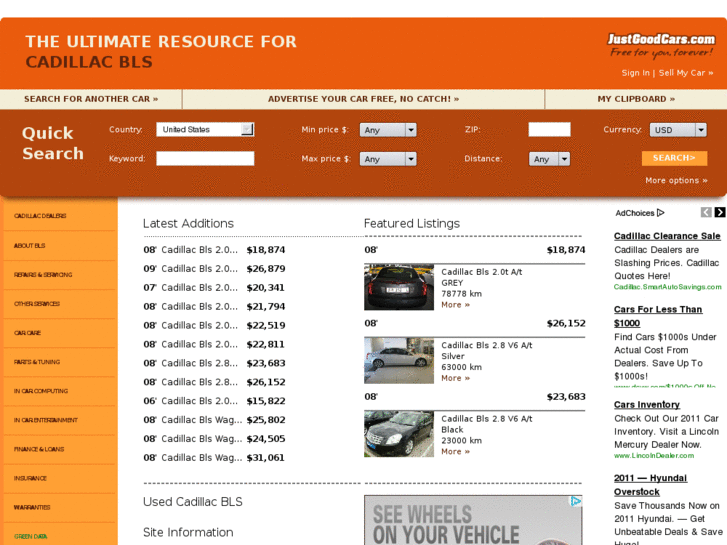727x545 pixels.
Task: Open the Currency USD dropdown
Action: click(x=678, y=130)
